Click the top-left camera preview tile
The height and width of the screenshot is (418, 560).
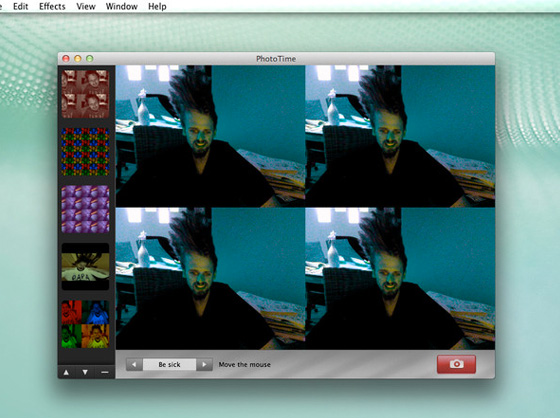tap(210, 136)
